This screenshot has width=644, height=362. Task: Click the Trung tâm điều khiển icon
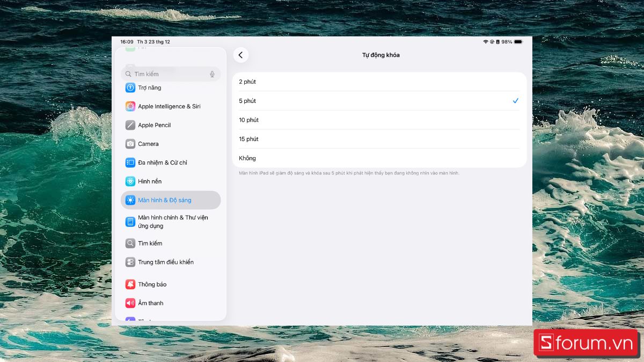tap(130, 262)
